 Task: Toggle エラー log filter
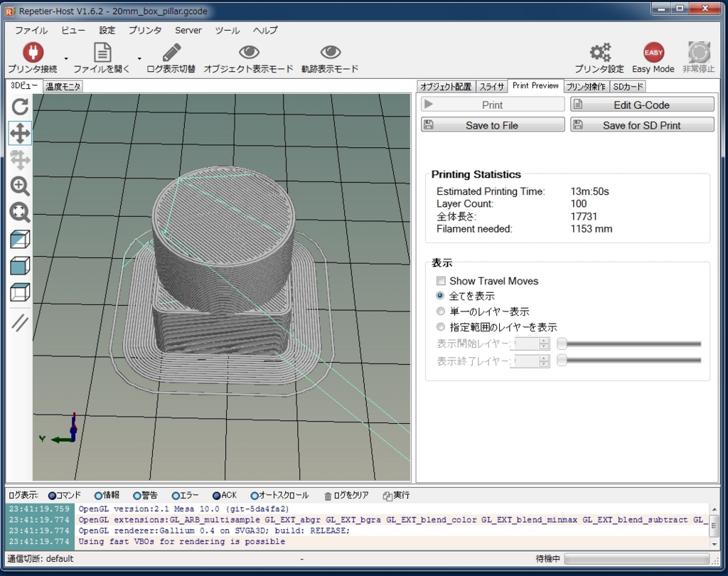coord(186,496)
